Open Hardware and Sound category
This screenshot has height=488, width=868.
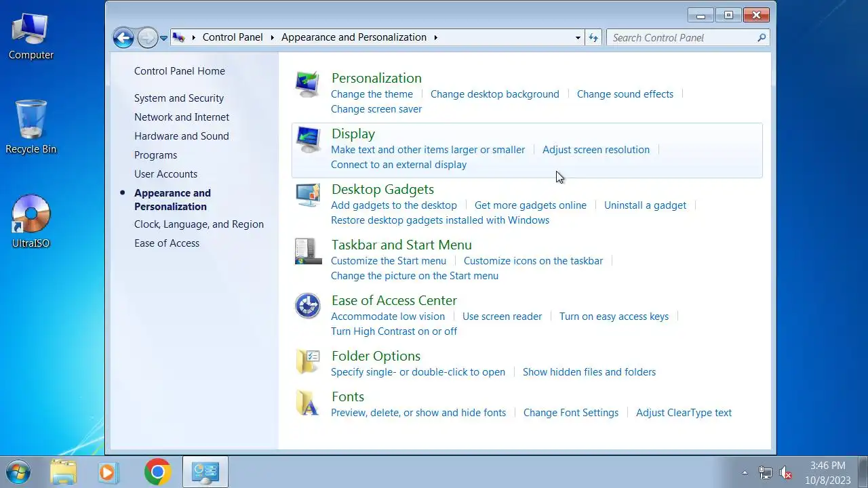(x=182, y=136)
